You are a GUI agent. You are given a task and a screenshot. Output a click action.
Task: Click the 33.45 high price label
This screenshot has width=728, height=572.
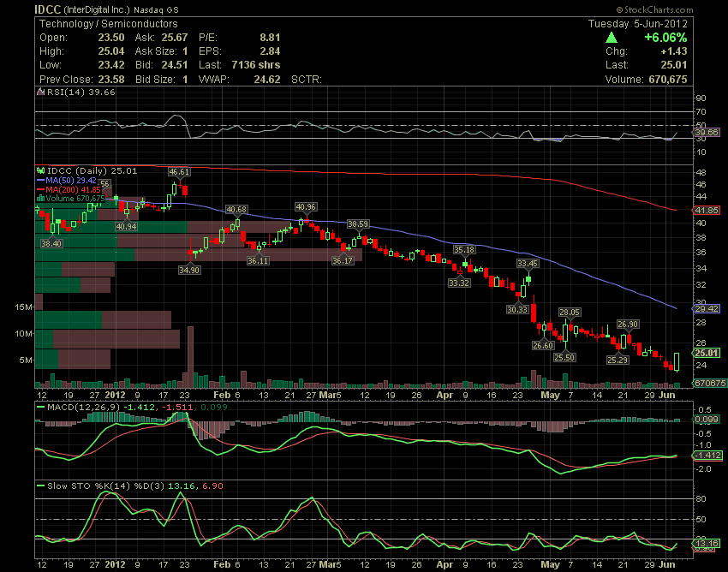528,264
